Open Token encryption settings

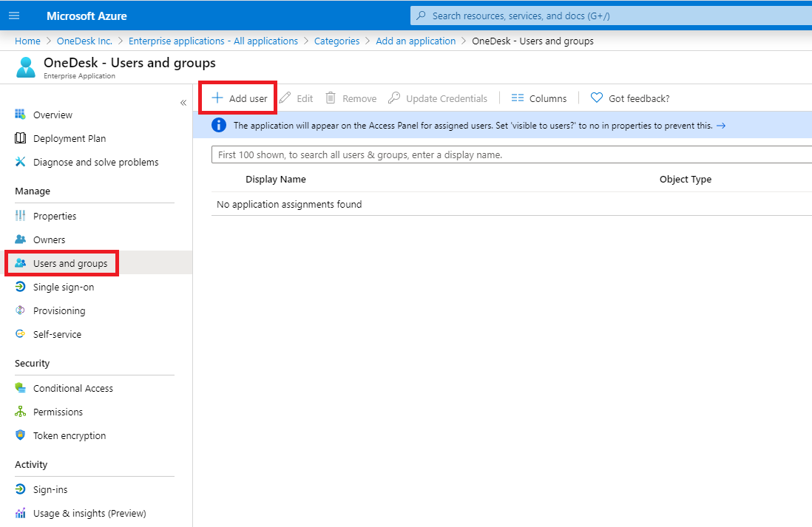pos(70,436)
